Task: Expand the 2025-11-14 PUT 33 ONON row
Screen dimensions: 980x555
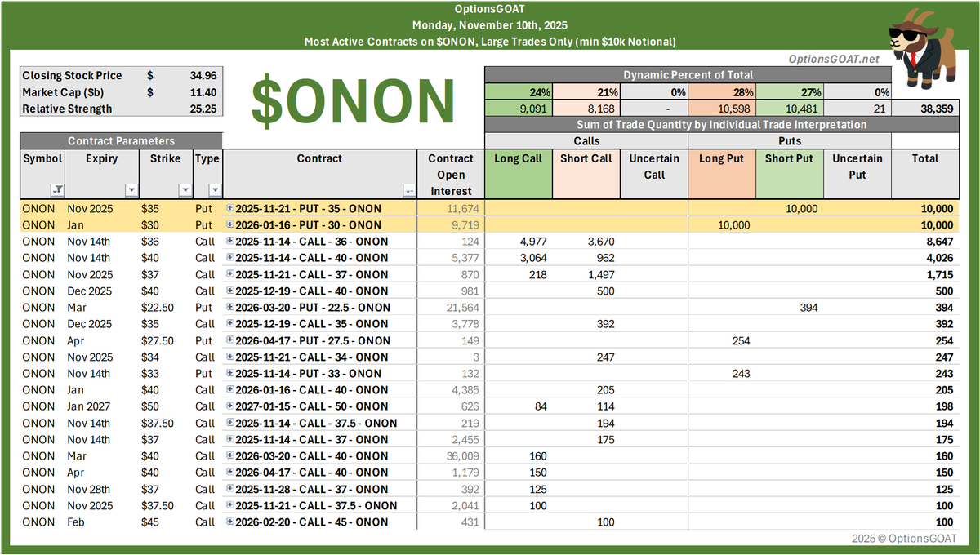Action: coord(230,374)
